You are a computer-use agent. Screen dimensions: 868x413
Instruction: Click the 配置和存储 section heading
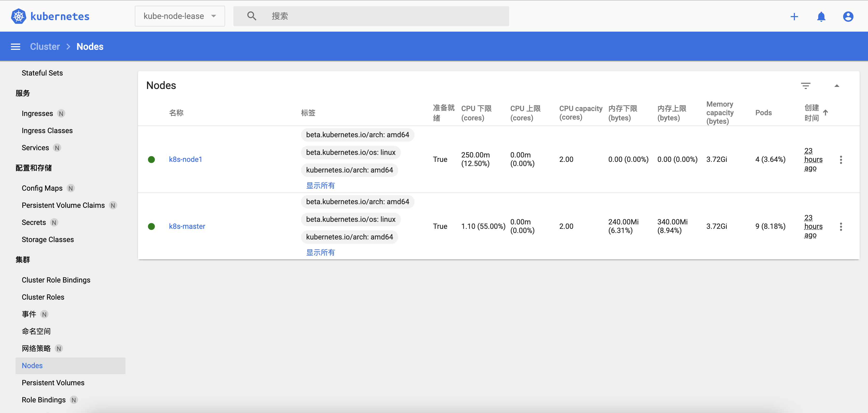[33, 168]
